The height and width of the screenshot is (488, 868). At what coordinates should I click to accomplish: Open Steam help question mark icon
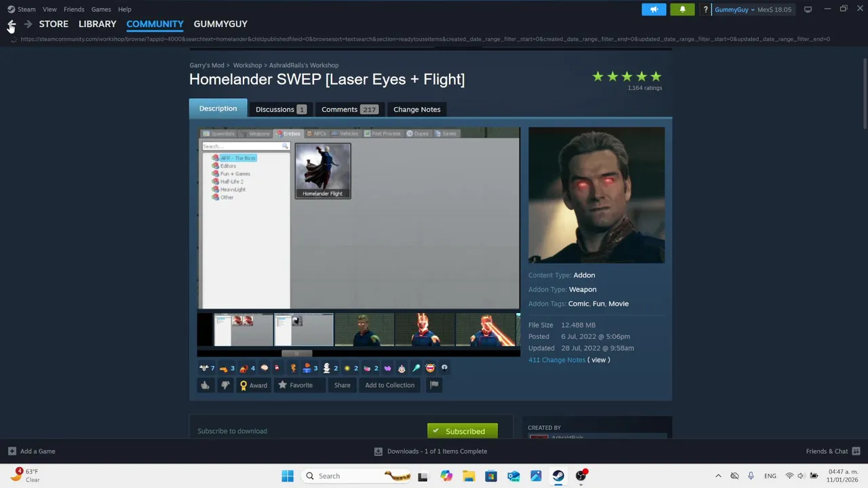(706, 9)
